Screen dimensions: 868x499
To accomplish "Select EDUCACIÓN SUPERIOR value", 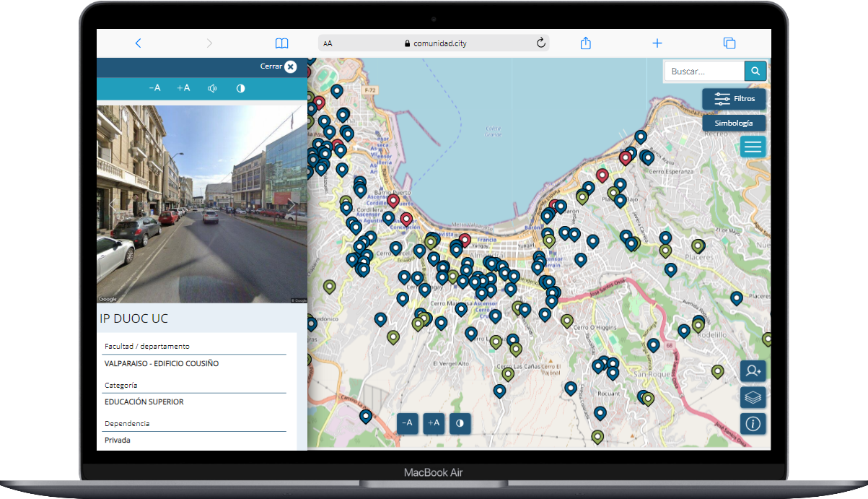I will pyautogui.click(x=144, y=402).
